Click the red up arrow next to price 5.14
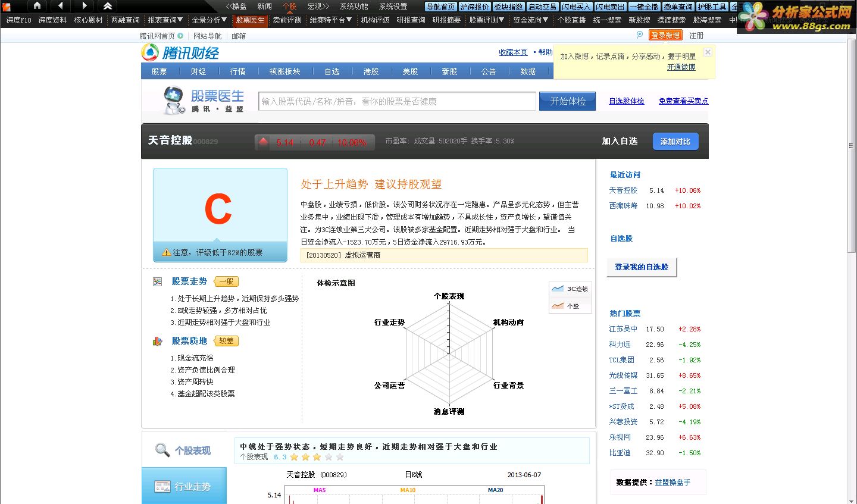Image resolution: width=857 pixels, height=504 pixels. pos(263,142)
